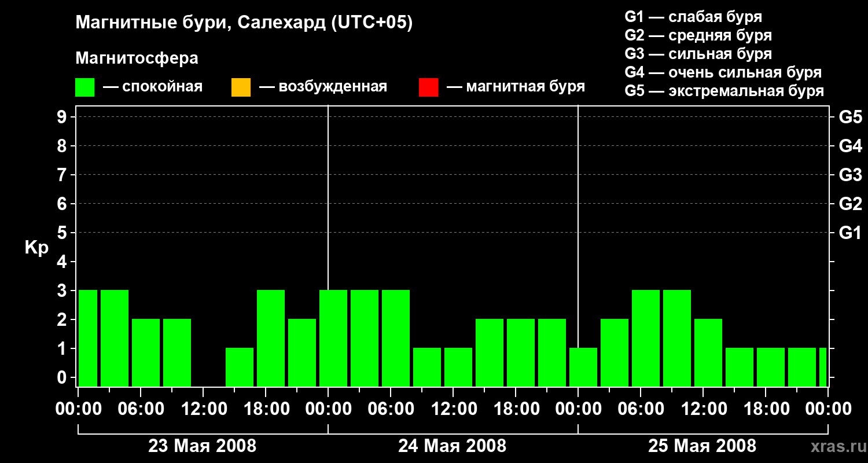This screenshot has height=463, width=868.
Task: Click the red магнитная буря legend swatch
Action: [428, 87]
